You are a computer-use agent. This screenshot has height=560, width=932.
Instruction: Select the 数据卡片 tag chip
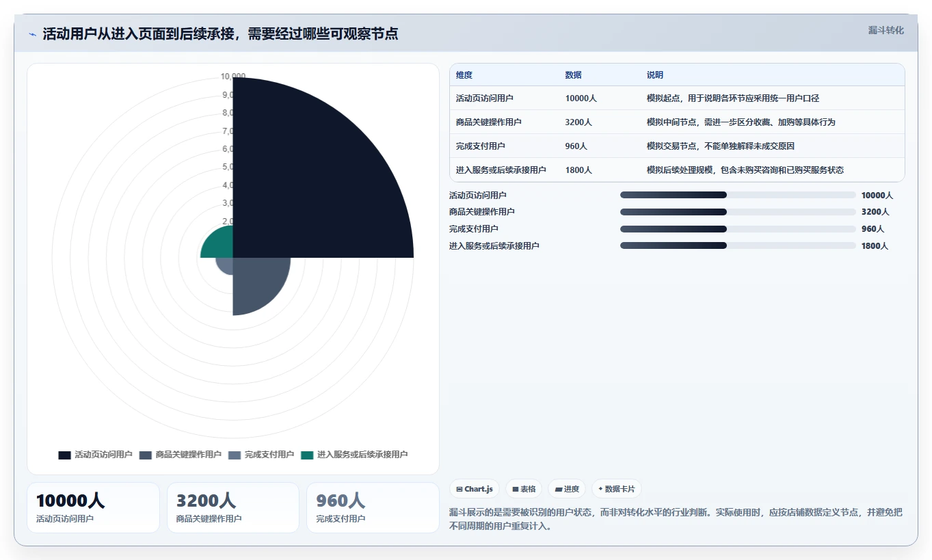click(616, 489)
